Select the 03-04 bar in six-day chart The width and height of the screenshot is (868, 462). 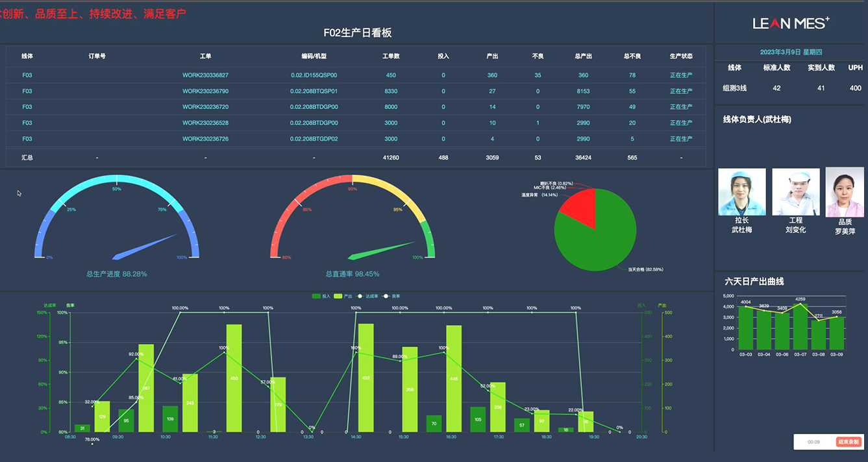tap(764, 330)
